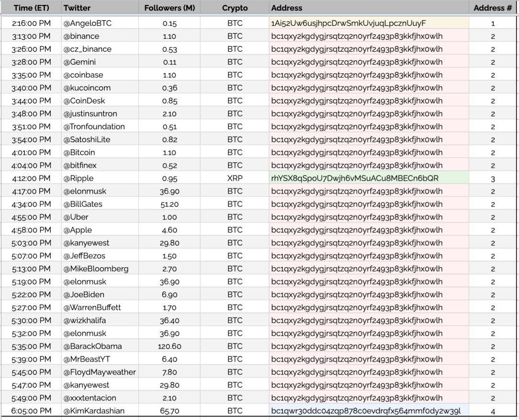The width and height of the screenshot is (519, 420).
Task: Select the Followers (M) column header
Action: pos(169,8)
